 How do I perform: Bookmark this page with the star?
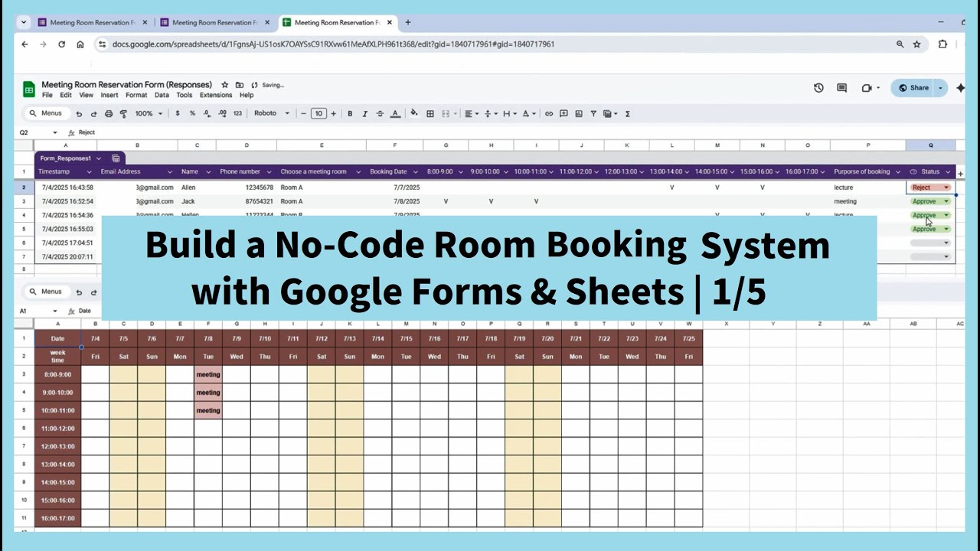pos(917,44)
